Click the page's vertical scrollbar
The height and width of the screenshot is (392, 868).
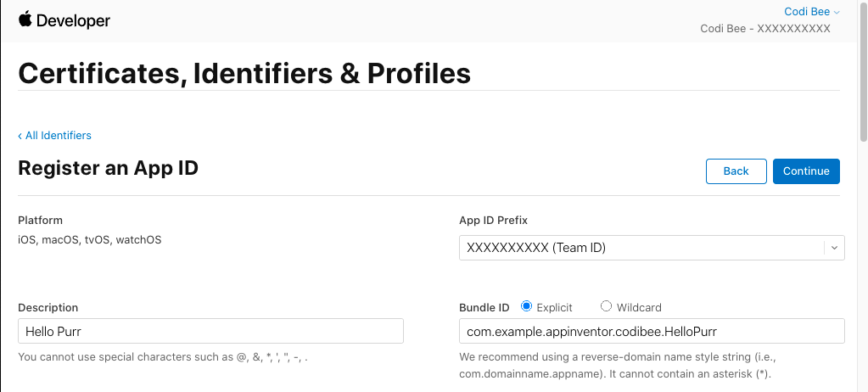[863, 85]
